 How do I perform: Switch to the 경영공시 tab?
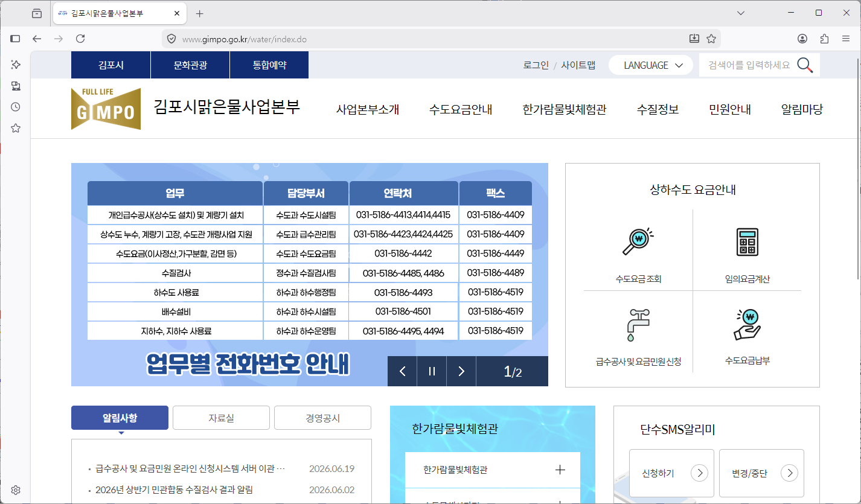tap(322, 418)
